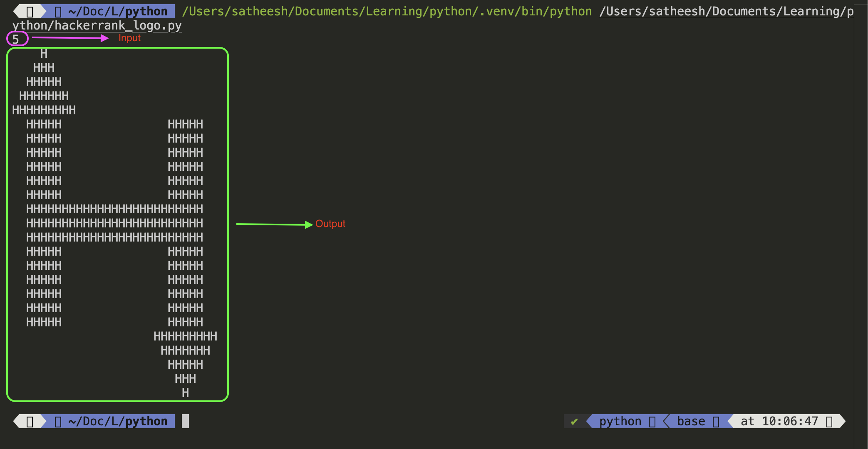Screen dimensions: 868x449
Task: Click the clock glyph after 10:06:47
Action: click(x=829, y=422)
